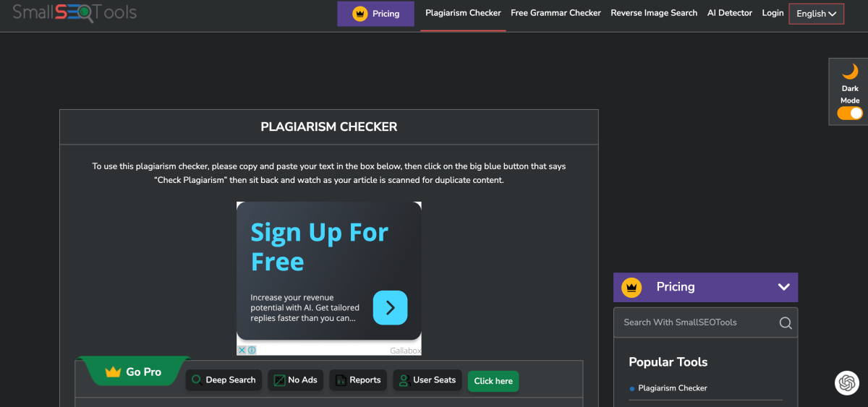Click the moon Dark Mode icon
The image size is (868, 407).
(850, 72)
